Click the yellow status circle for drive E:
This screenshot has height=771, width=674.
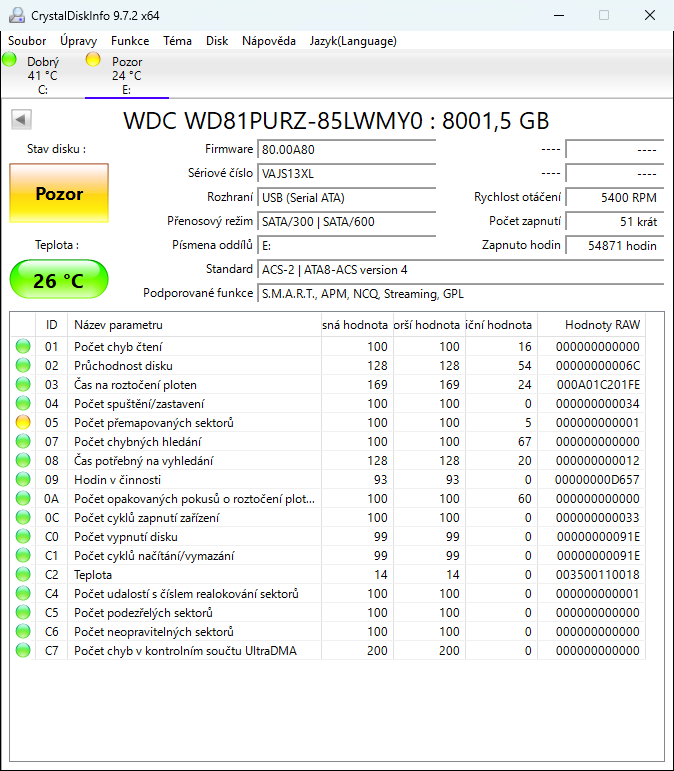coord(93,59)
